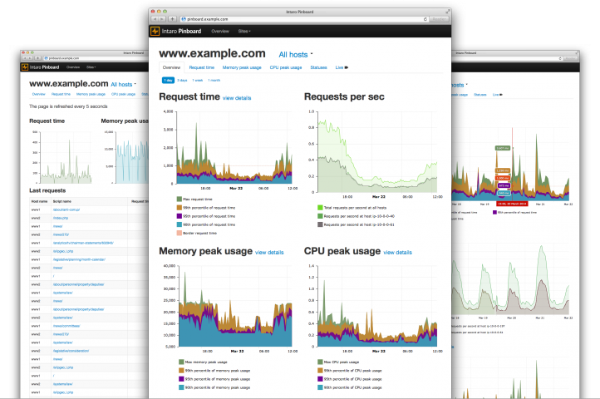Switch to the Request time tab

coord(202,67)
